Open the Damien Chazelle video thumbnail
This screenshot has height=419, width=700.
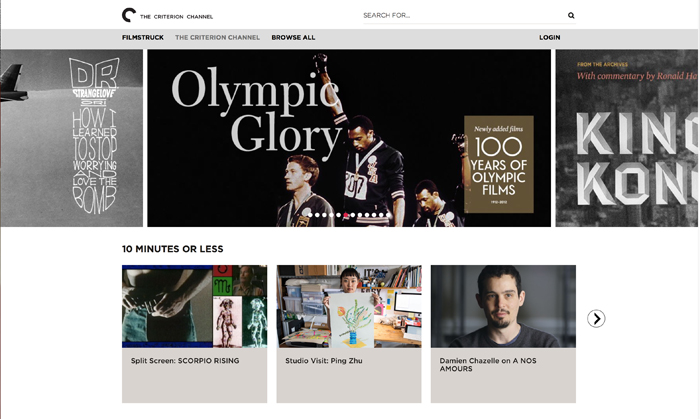(503, 307)
